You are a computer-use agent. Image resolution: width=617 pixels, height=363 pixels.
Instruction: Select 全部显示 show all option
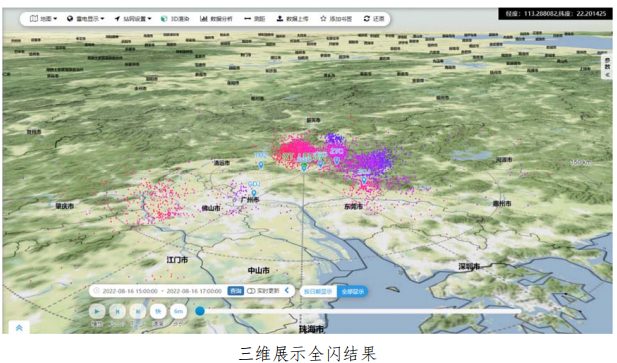[x=353, y=292]
